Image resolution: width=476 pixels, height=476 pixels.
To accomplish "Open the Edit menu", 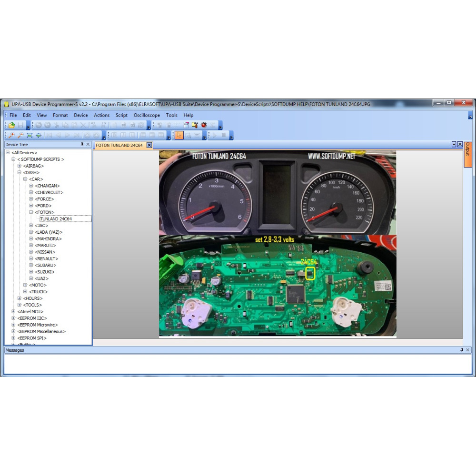I will (x=27, y=115).
